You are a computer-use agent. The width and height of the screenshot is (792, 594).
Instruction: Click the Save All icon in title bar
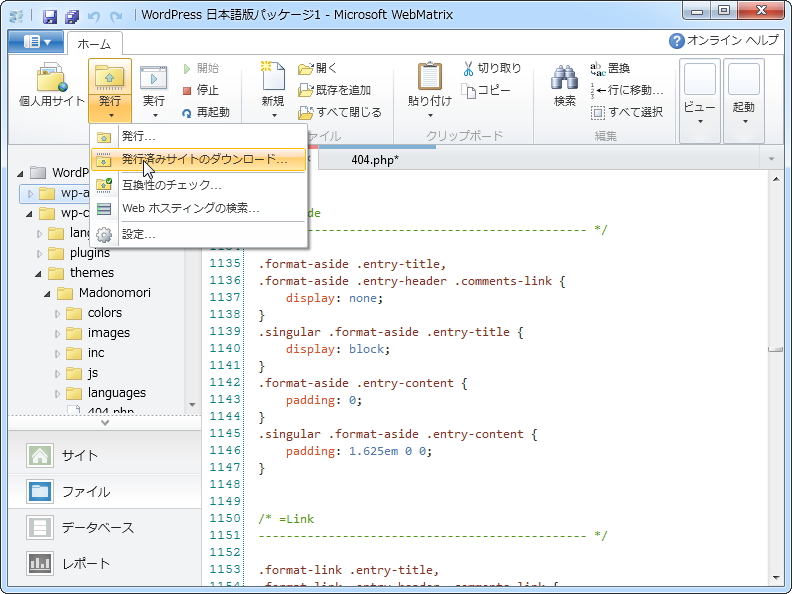72,16
